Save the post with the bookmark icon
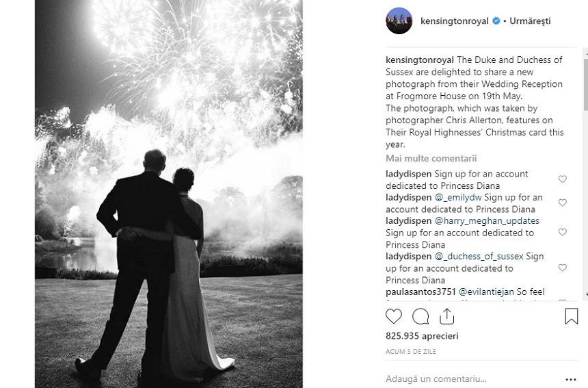This screenshot has width=588, height=388. click(x=571, y=316)
